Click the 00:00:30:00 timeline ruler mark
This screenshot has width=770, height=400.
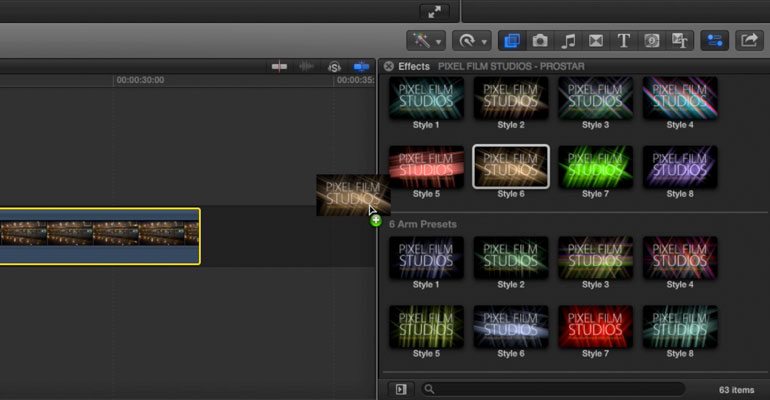click(x=140, y=80)
